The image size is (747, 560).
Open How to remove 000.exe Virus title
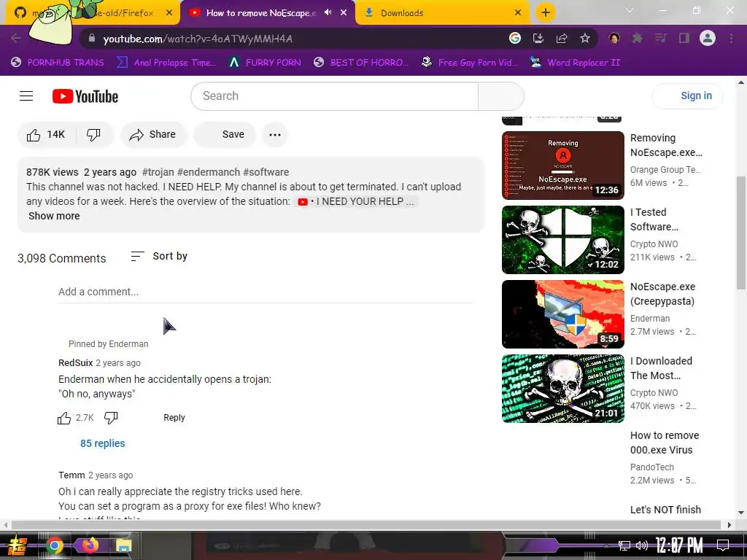[665, 443]
